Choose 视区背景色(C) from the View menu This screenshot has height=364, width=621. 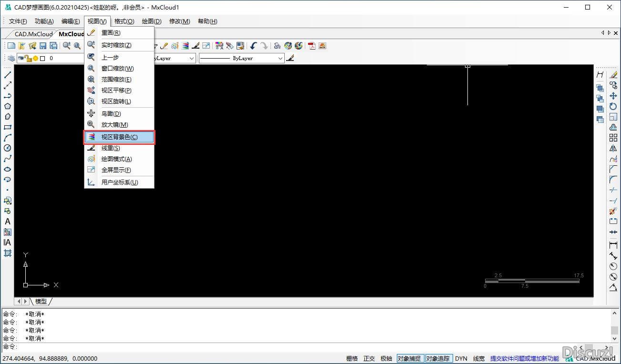point(119,137)
